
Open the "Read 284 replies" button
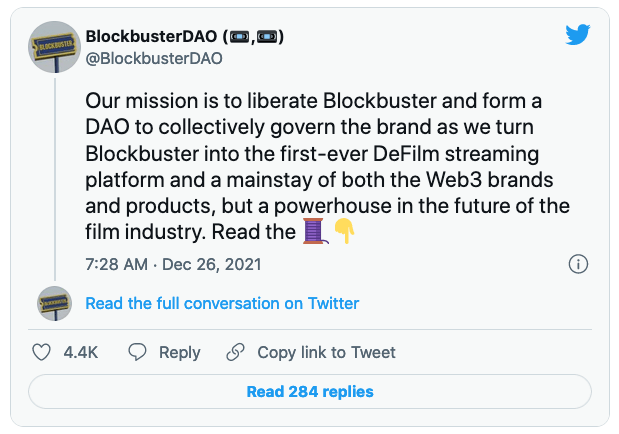310,391
